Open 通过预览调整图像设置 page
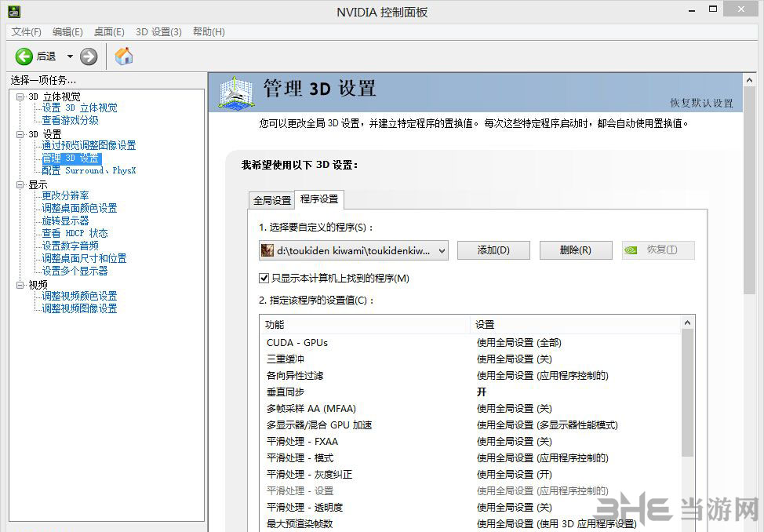 click(x=89, y=145)
